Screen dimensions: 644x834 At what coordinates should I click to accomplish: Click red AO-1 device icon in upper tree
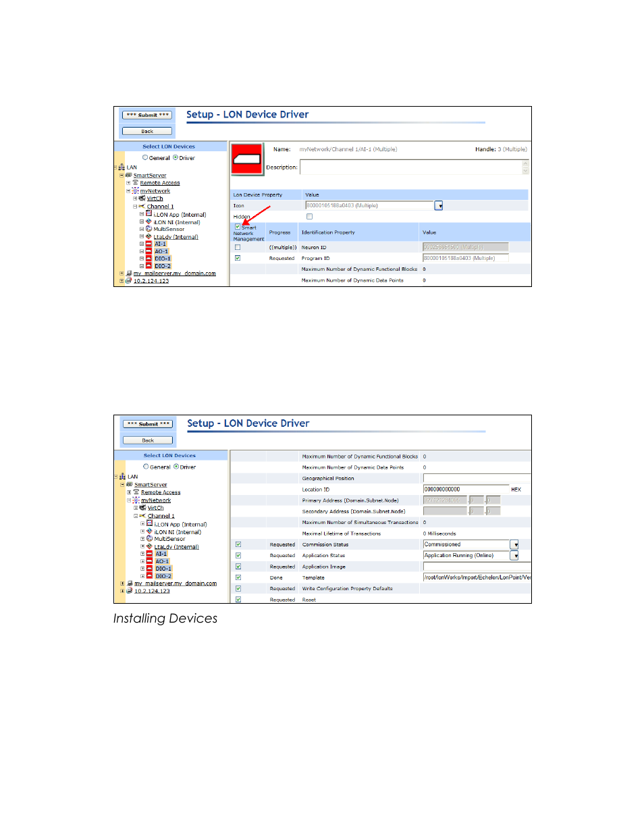pos(149,251)
